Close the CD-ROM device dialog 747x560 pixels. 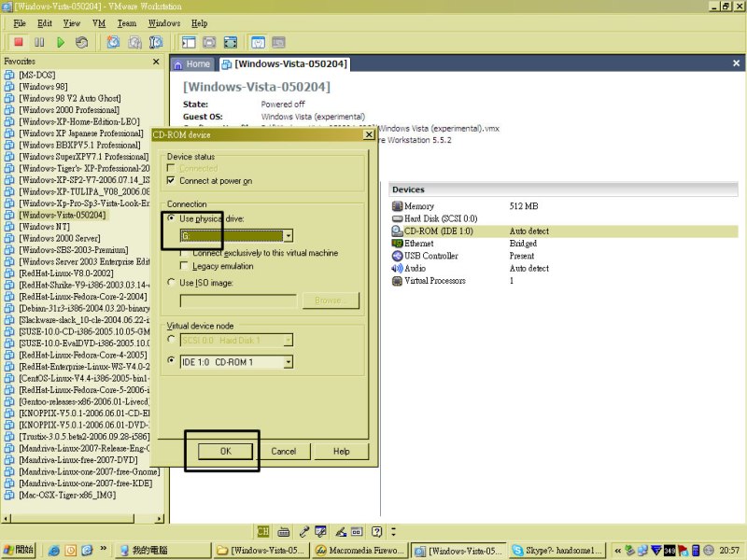coord(369,134)
